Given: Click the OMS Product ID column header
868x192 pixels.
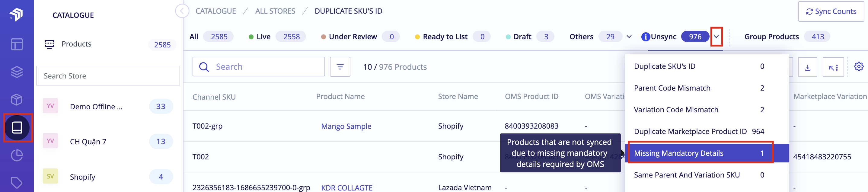Looking at the screenshot, I should (531, 97).
